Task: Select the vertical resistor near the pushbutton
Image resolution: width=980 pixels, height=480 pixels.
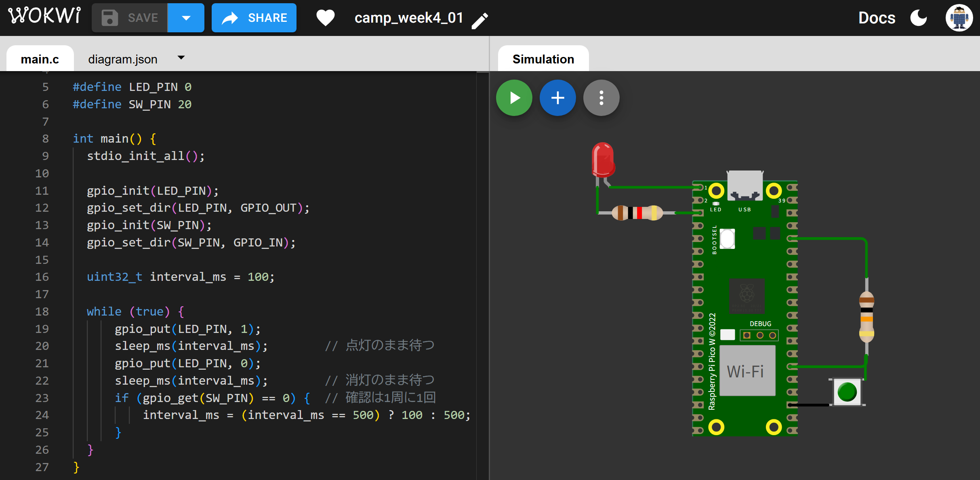Action: click(x=866, y=317)
